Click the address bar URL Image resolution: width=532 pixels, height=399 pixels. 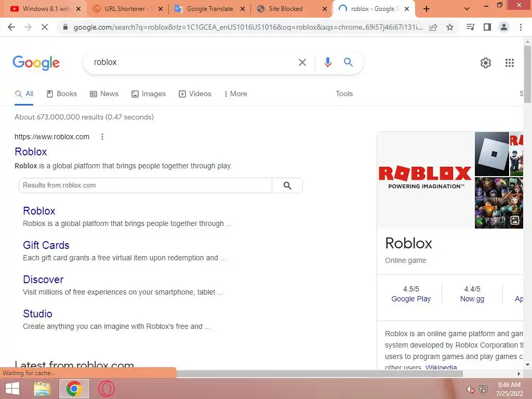pos(248,27)
